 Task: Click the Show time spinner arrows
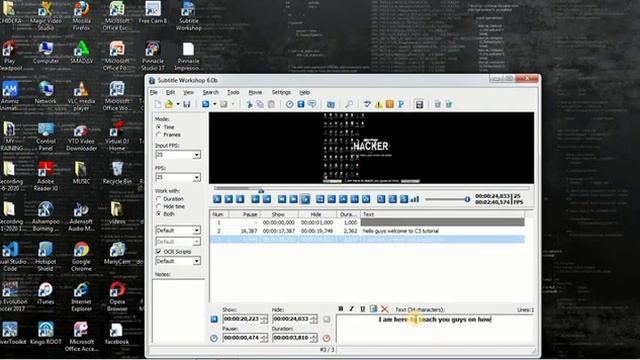point(264,319)
